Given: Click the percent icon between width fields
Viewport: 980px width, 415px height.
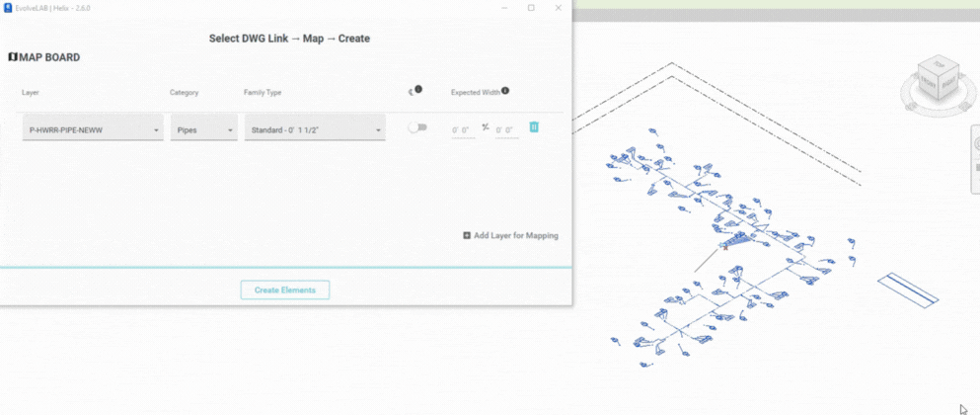Looking at the screenshot, I should (x=486, y=127).
